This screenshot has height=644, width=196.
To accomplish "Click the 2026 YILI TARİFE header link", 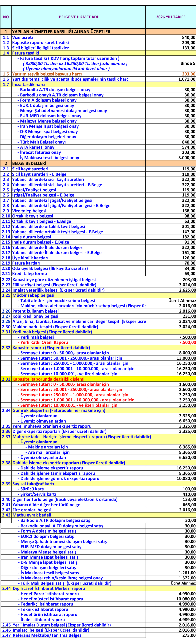I will click(x=171, y=17).
